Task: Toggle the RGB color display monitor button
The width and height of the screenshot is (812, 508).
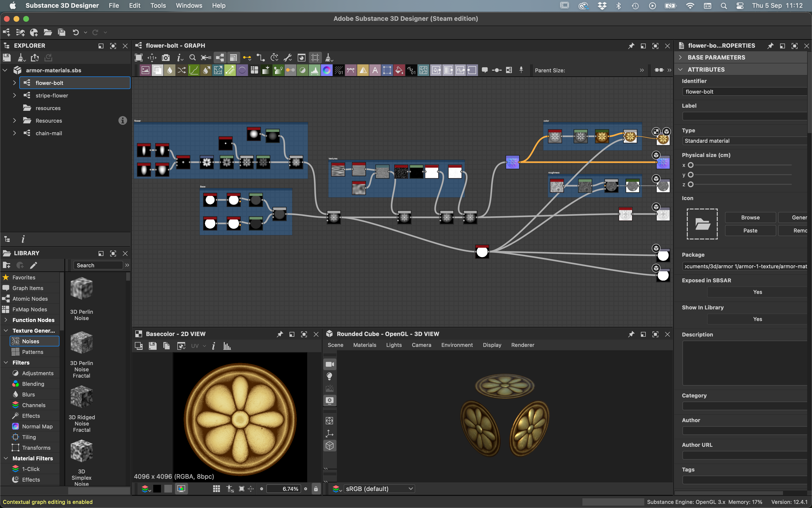Action: (181, 489)
